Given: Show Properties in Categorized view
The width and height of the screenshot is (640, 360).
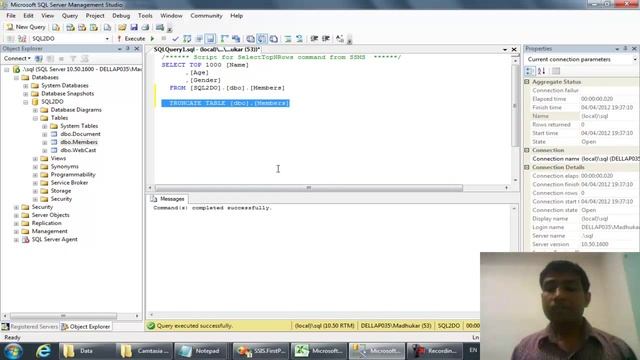Looking at the screenshot, I should point(529,71).
